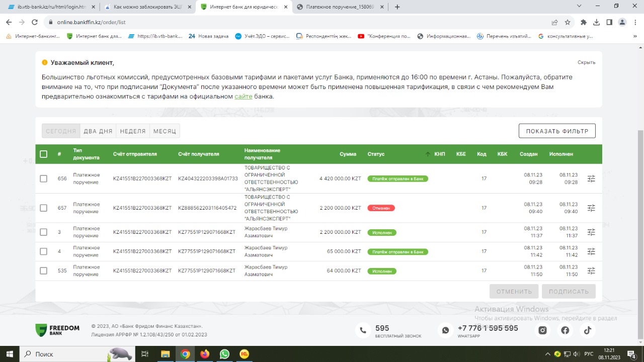Click the Freedom Bank logo
This screenshot has width=644, height=362.
pyautogui.click(x=57, y=330)
